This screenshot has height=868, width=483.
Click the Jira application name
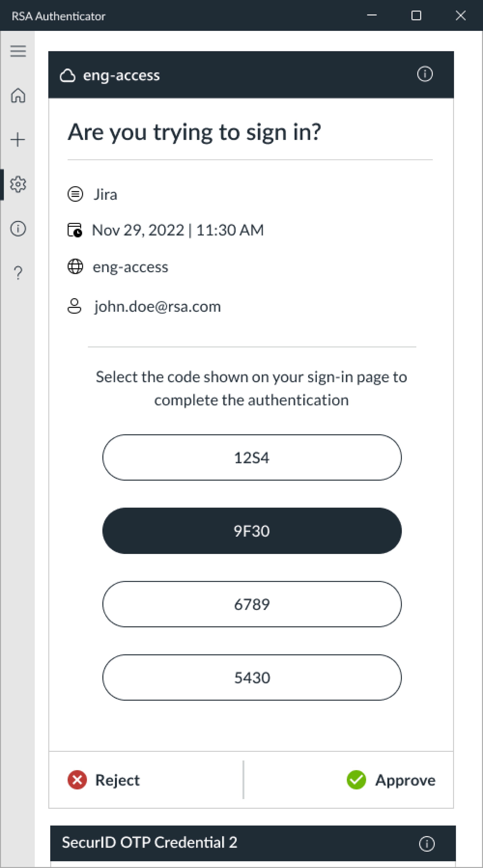[x=105, y=194]
